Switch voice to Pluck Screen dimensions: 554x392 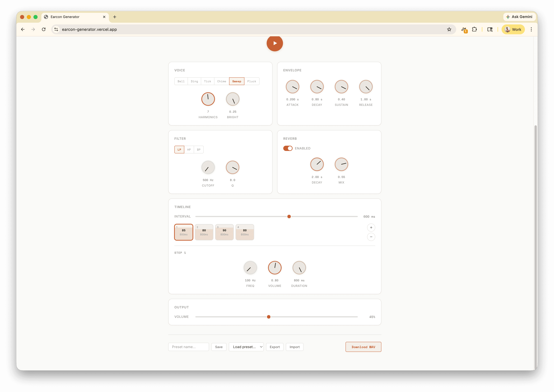[252, 81]
